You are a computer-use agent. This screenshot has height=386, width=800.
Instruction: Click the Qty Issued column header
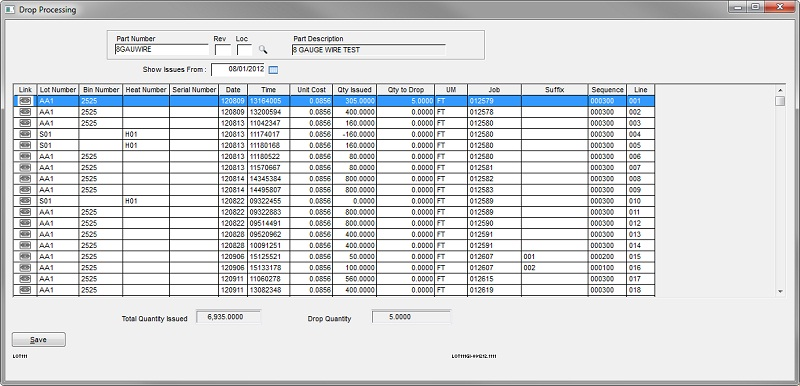[x=355, y=90]
